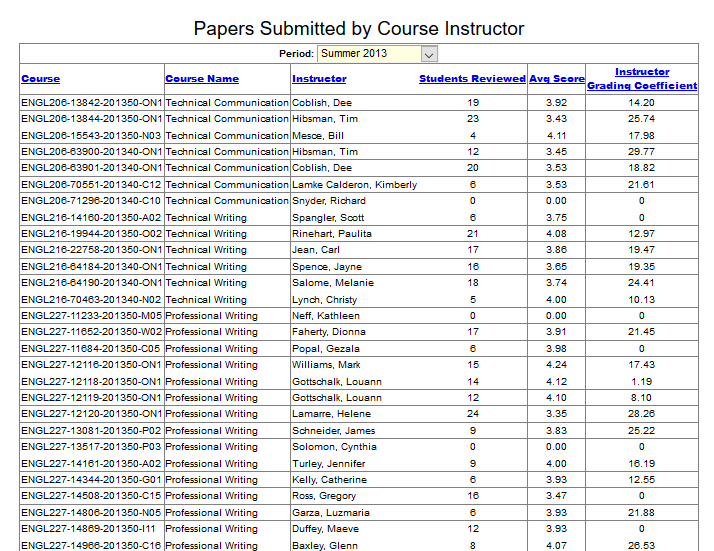Click instructor name Spence, Jayne

coord(327,267)
